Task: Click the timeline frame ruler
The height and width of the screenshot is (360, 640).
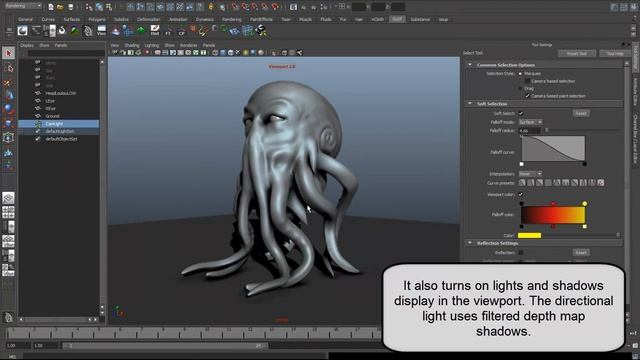Action: (194, 333)
